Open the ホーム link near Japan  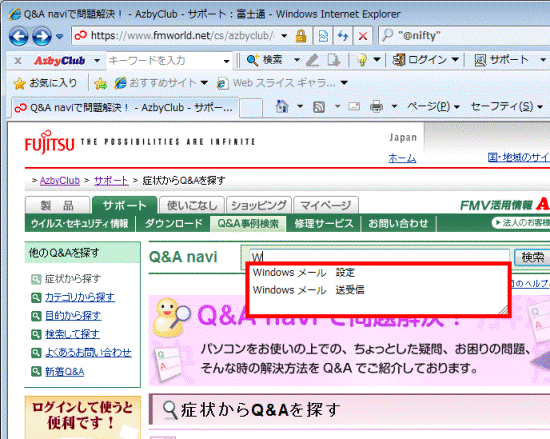click(x=402, y=158)
